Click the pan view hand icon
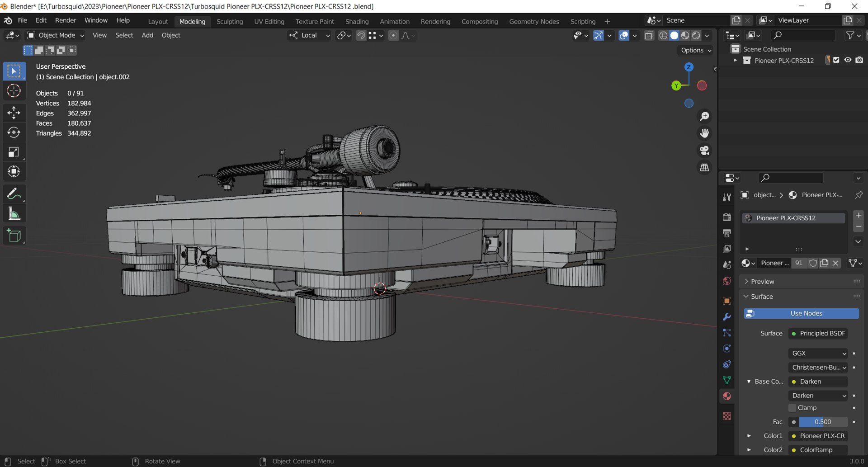The height and width of the screenshot is (467, 868). coord(704,133)
